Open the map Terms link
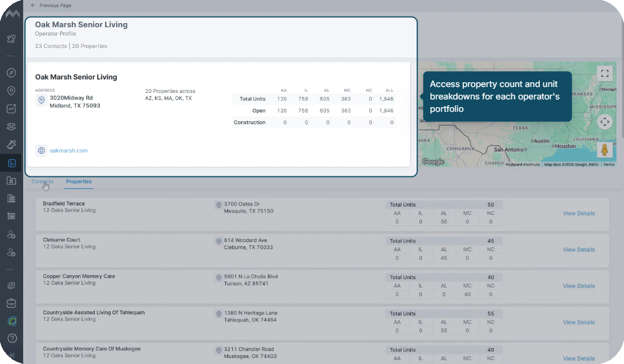The height and width of the screenshot is (364, 624). coord(609,165)
